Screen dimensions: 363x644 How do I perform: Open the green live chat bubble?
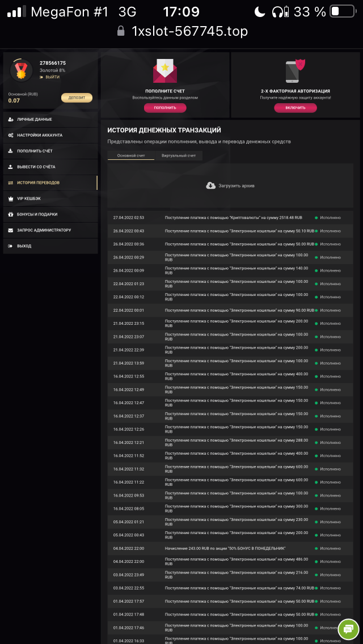tap(348, 629)
